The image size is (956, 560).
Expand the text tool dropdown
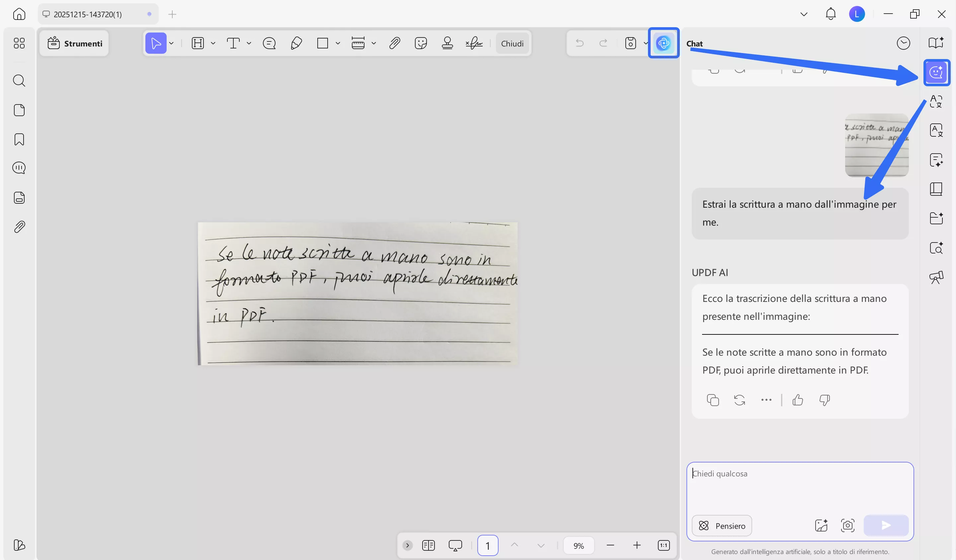pyautogui.click(x=249, y=43)
